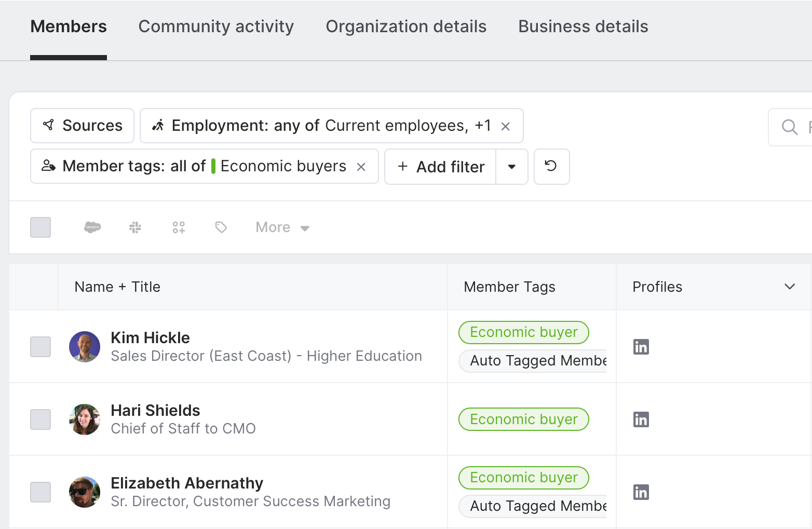Check the box next to Kim Hickle
812x529 pixels.
tap(40, 347)
